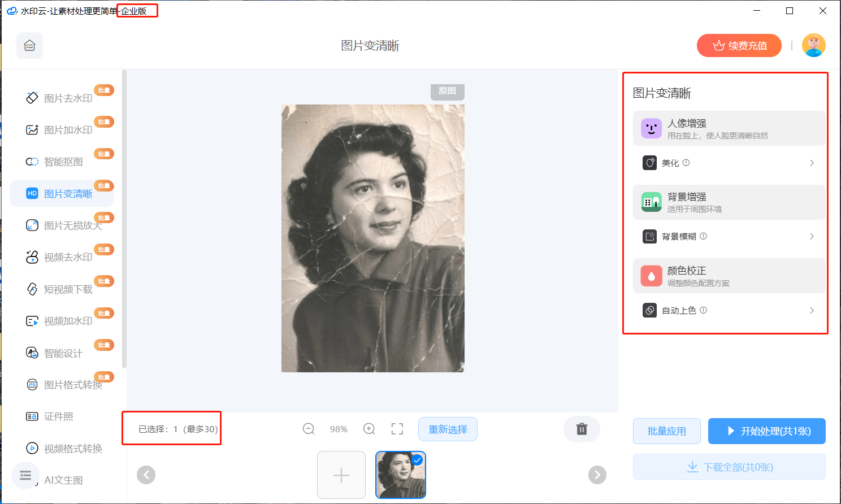Go to previous thumbnails with left arrow

pos(146,475)
